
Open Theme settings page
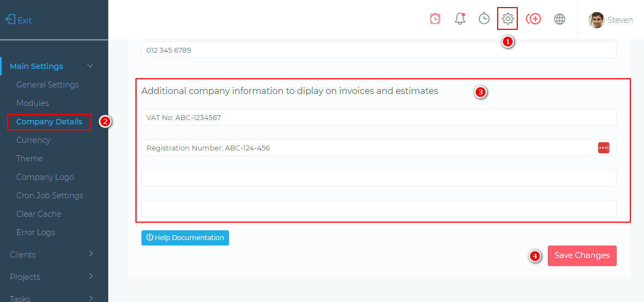click(x=29, y=159)
